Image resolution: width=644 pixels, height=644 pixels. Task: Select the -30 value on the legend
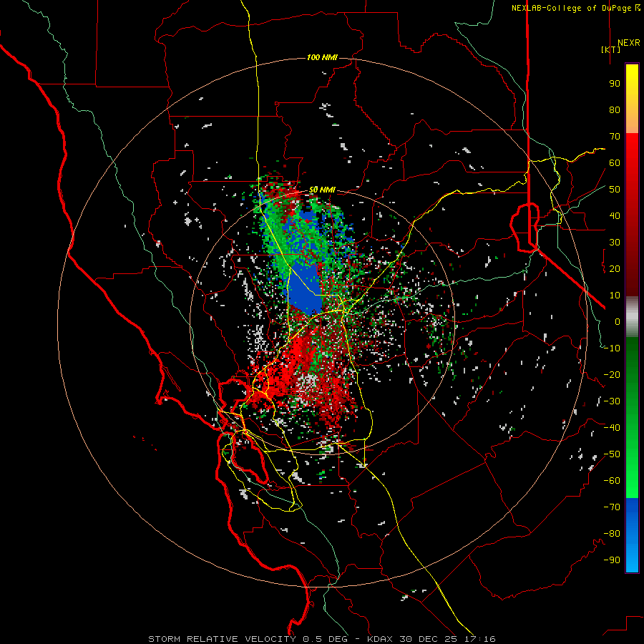click(x=612, y=401)
